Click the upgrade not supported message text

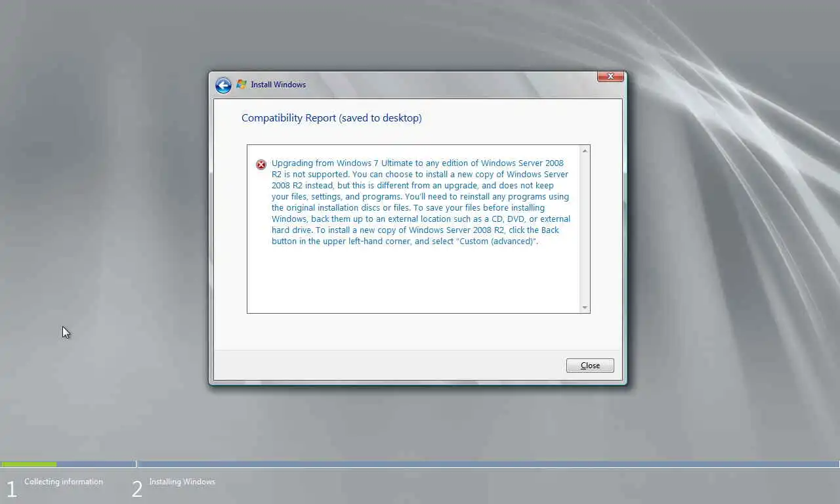coord(421,202)
